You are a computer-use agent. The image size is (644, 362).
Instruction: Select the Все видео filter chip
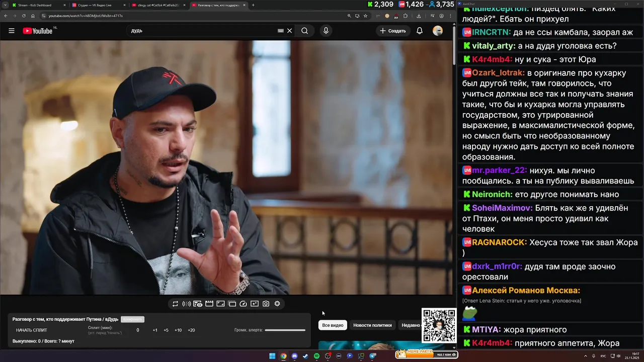pos(333,325)
